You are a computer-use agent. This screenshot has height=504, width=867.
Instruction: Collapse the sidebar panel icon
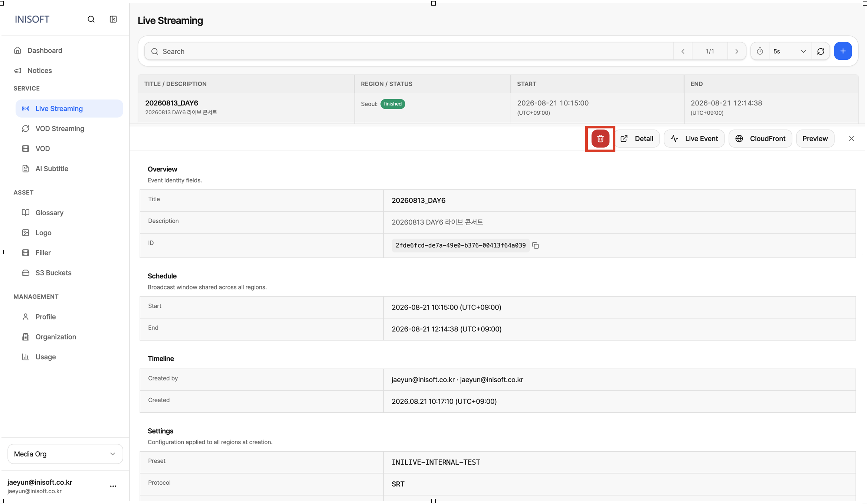113,19
